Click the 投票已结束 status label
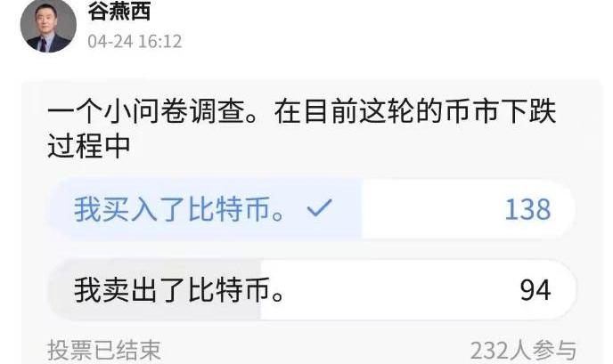This screenshot has width=613, height=364. tap(104, 350)
